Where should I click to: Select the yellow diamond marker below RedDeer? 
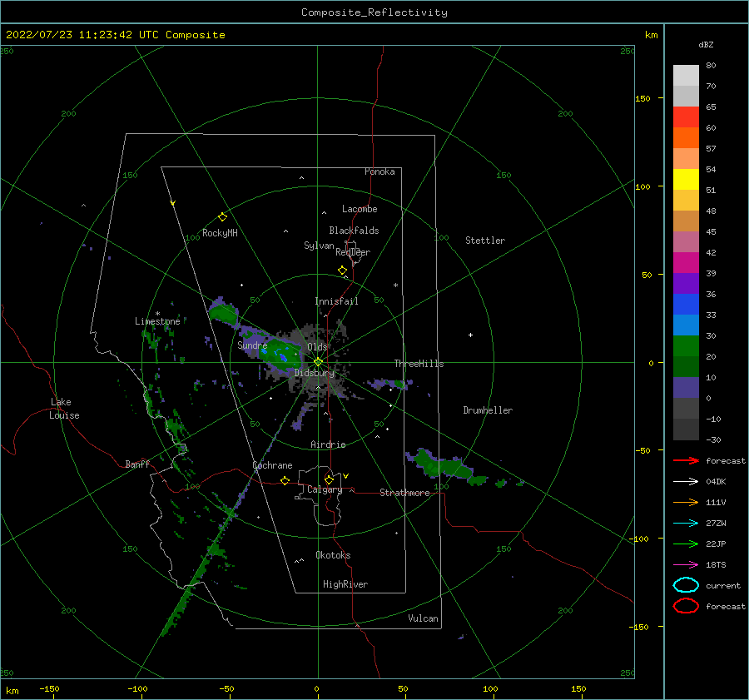click(x=343, y=271)
